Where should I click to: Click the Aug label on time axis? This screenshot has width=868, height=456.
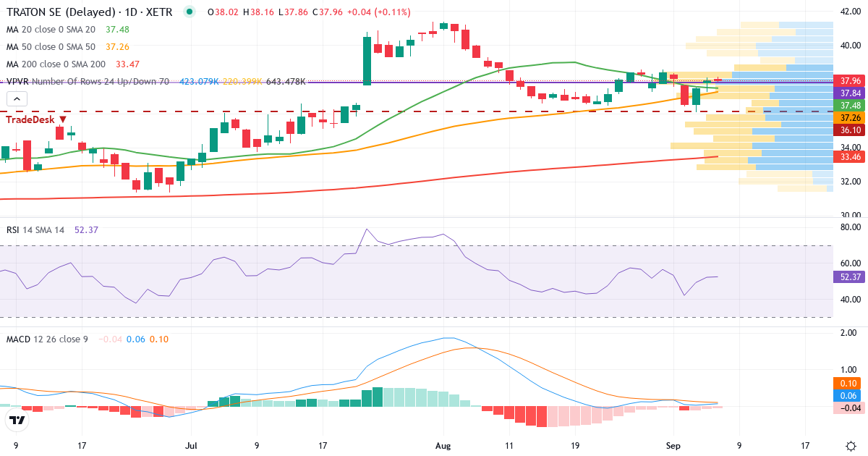[443, 447]
